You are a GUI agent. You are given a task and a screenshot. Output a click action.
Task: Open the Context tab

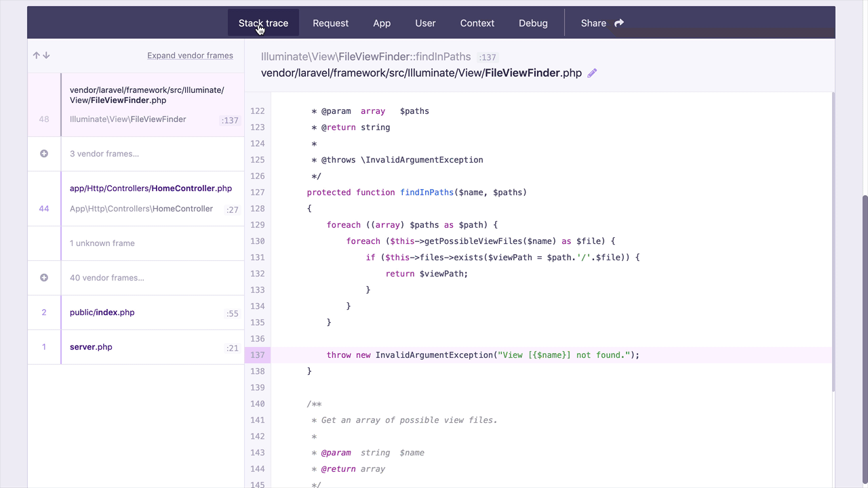point(477,22)
